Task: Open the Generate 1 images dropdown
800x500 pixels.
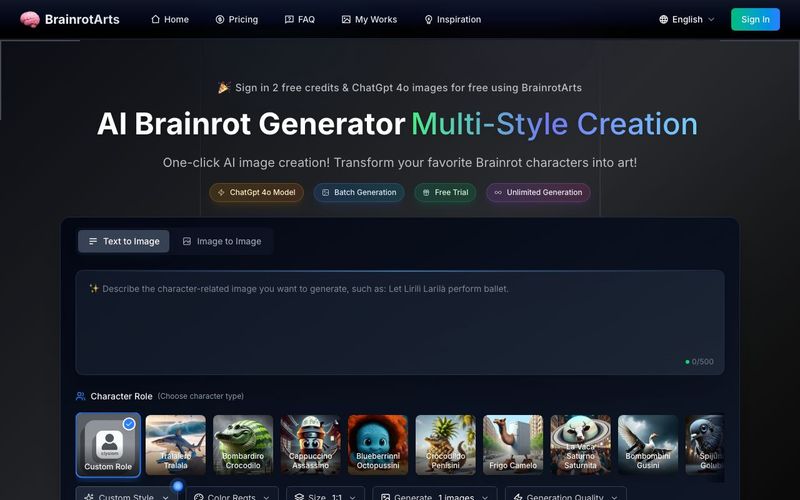Action: pos(435,494)
